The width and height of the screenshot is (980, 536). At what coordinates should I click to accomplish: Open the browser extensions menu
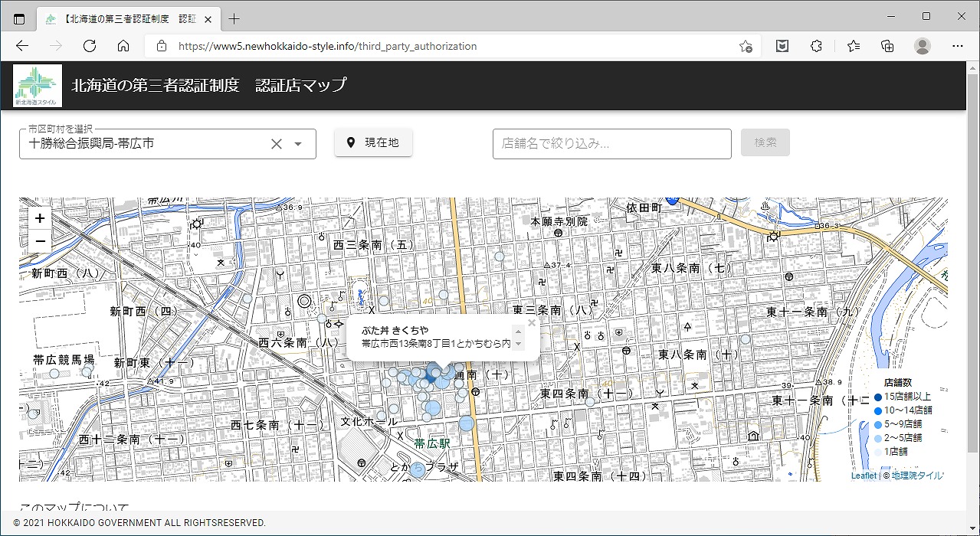tap(816, 46)
